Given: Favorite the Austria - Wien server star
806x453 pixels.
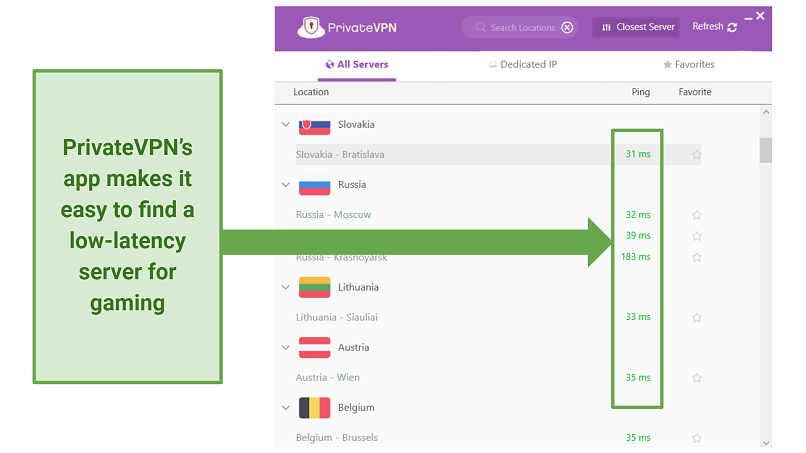Looking at the screenshot, I should (697, 378).
